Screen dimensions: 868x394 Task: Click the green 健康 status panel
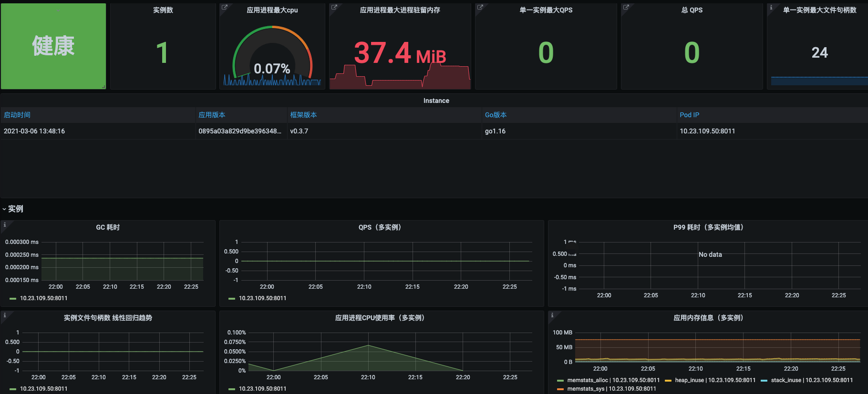pyautogui.click(x=53, y=46)
